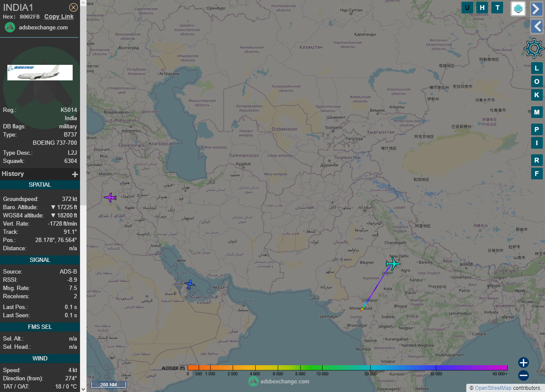The height and width of the screenshot is (392, 545).
Task: Open the map layers selector
Action: 518,8
